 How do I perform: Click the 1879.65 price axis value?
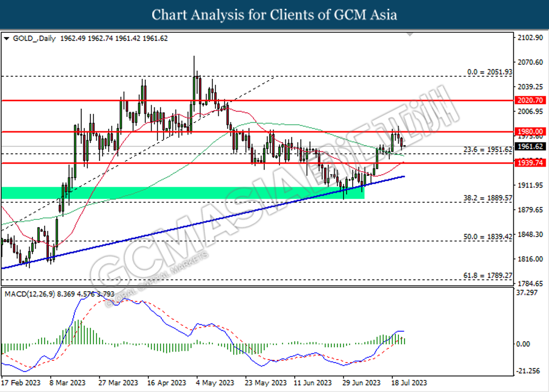click(x=530, y=210)
